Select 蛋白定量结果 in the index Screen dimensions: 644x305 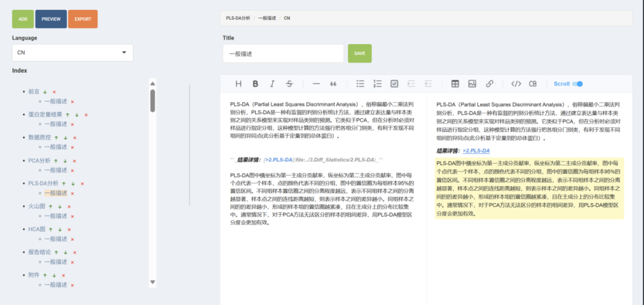click(45, 115)
